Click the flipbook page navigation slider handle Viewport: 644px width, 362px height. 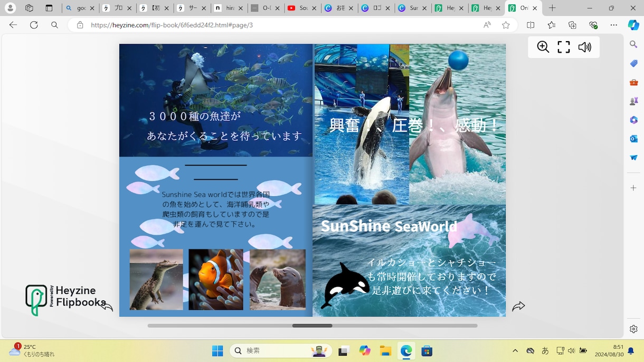tap(312, 326)
